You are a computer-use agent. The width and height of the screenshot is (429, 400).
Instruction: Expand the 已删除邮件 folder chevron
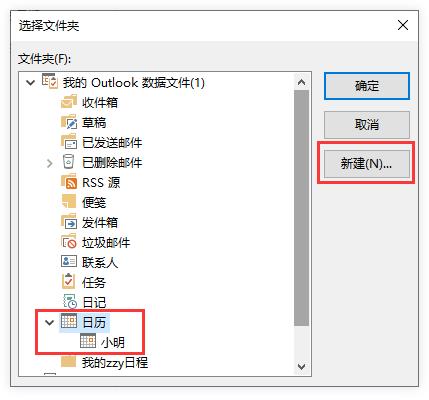50,163
